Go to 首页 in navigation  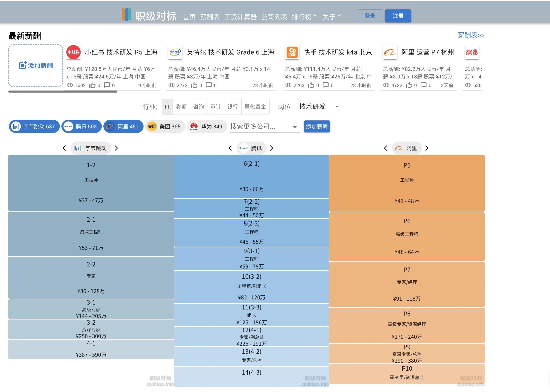189,17
